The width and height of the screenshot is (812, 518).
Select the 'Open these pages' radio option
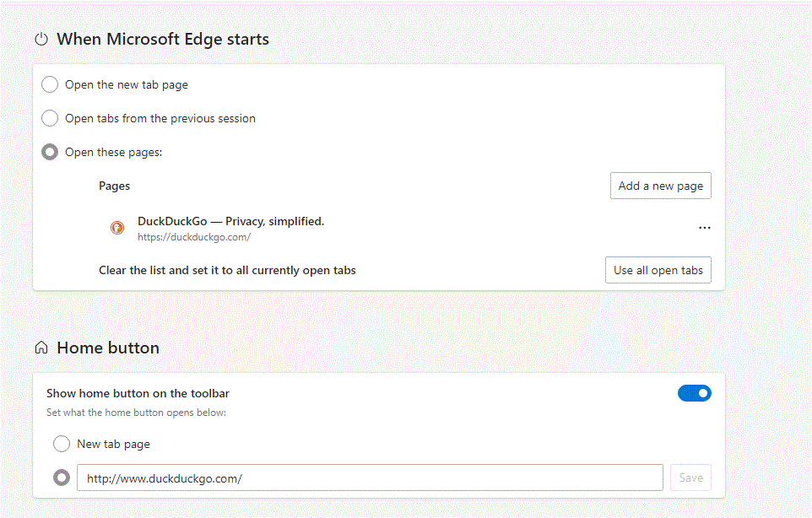pyautogui.click(x=50, y=152)
